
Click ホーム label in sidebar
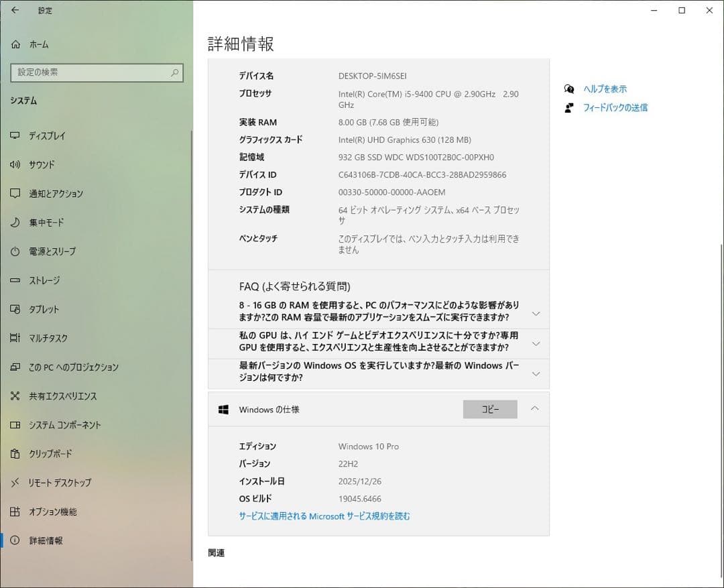[39, 44]
